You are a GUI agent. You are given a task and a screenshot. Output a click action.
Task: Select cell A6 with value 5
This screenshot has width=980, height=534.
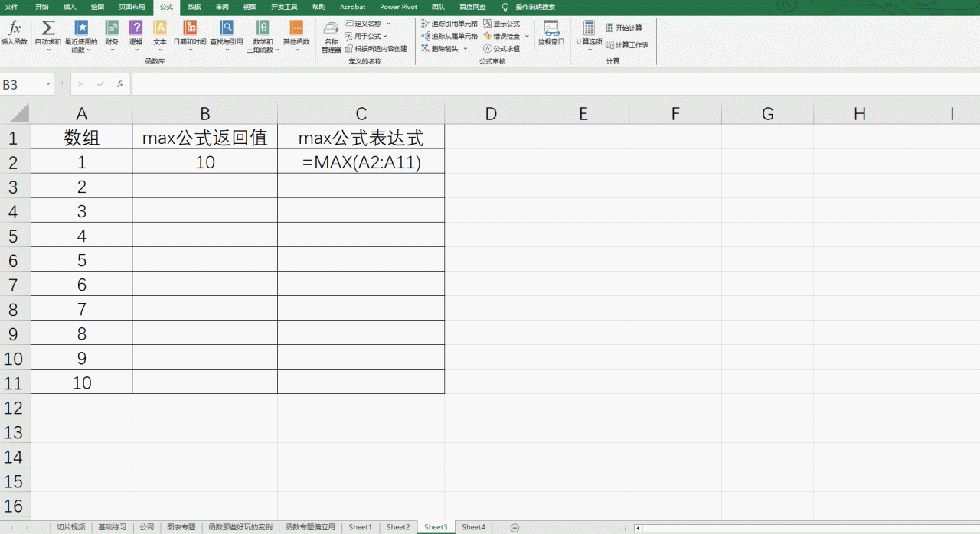coord(81,259)
